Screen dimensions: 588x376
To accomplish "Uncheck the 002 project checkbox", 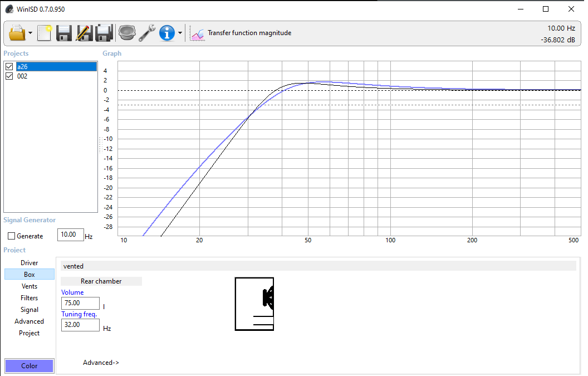I will coord(9,76).
